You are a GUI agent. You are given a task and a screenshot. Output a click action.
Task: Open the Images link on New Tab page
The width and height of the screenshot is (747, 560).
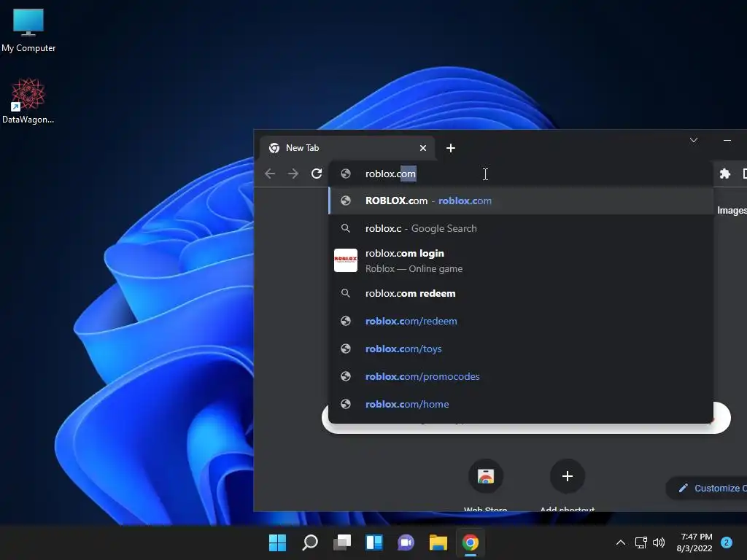tap(732, 211)
